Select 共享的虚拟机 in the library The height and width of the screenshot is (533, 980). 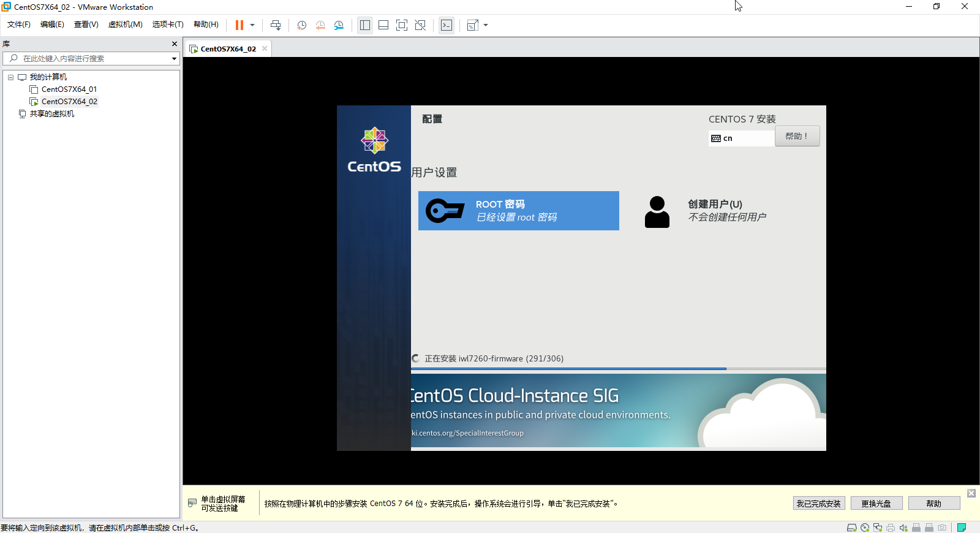click(x=52, y=114)
